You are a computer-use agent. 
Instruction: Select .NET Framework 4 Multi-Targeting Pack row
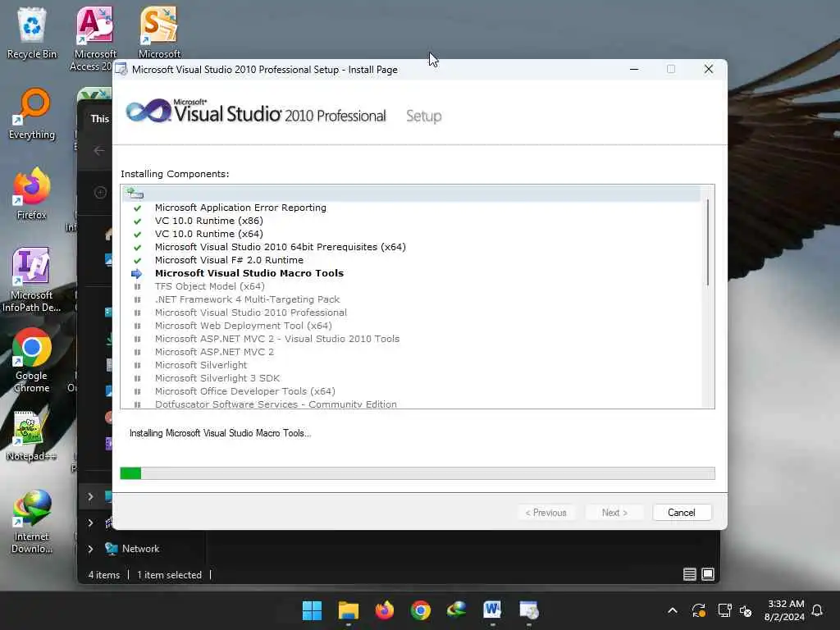[x=247, y=299]
